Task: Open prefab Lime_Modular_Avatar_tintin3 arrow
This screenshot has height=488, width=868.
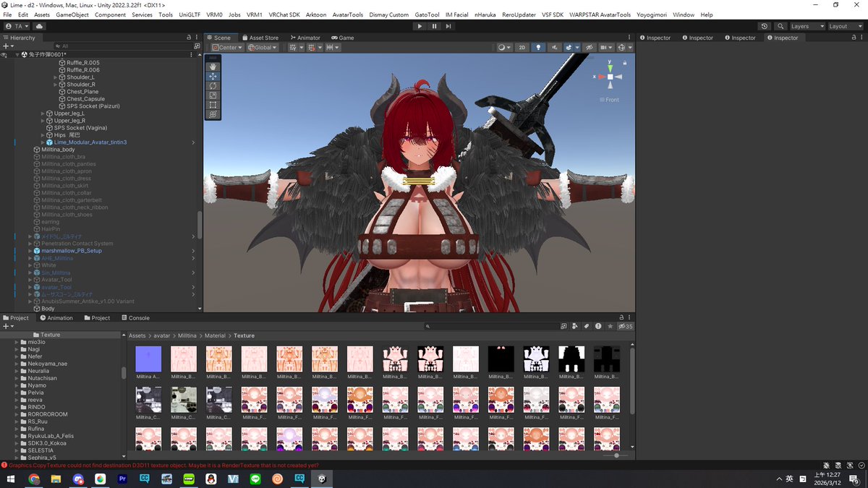Action: 193,142
